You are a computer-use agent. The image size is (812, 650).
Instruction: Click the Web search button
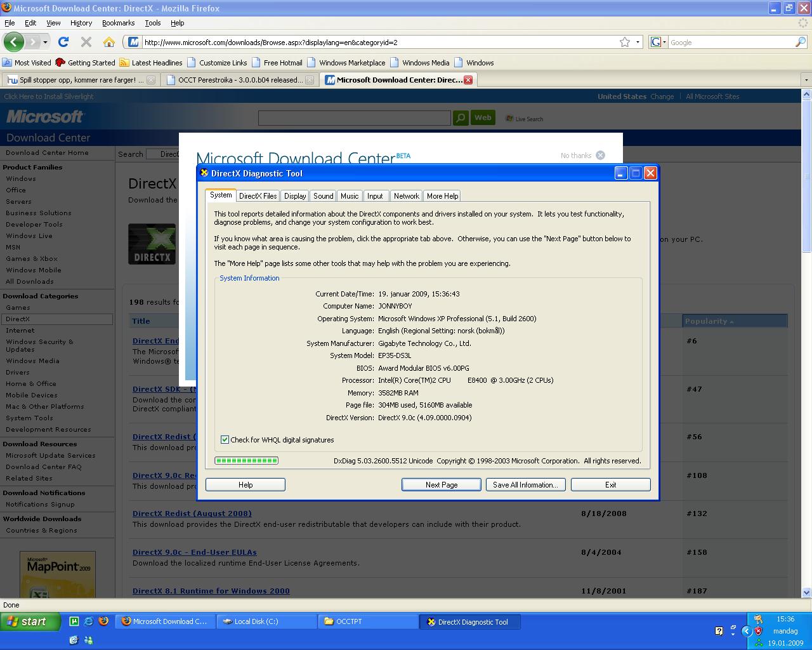pyautogui.click(x=483, y=117)
